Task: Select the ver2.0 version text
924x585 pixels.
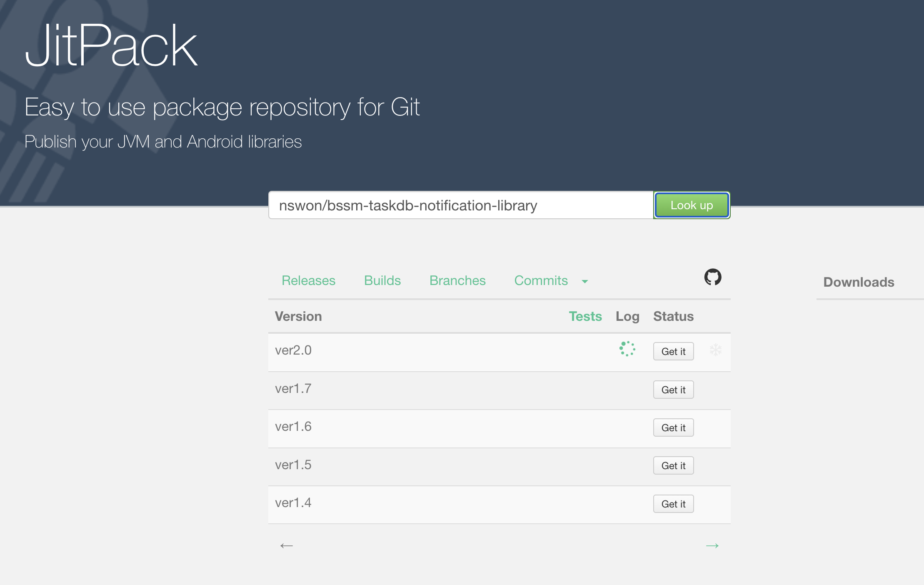Action: [x=293, y=350]
